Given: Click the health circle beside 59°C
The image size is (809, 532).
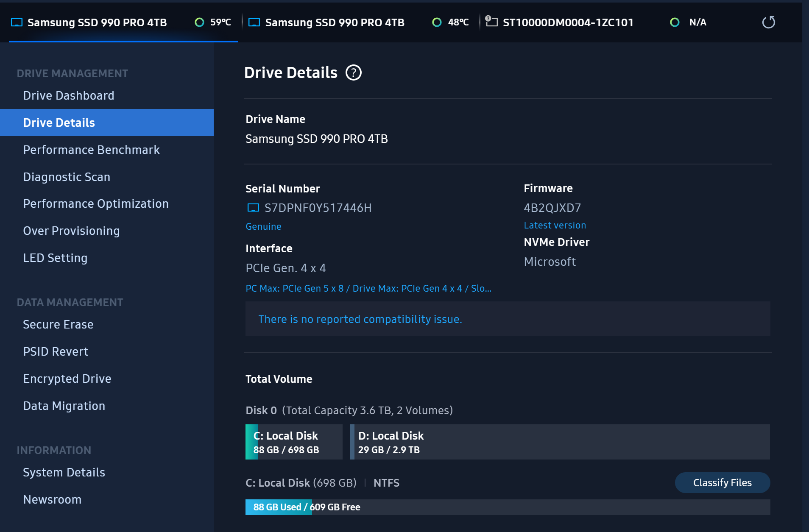Looking at the screenshot, I should point(199,22).
